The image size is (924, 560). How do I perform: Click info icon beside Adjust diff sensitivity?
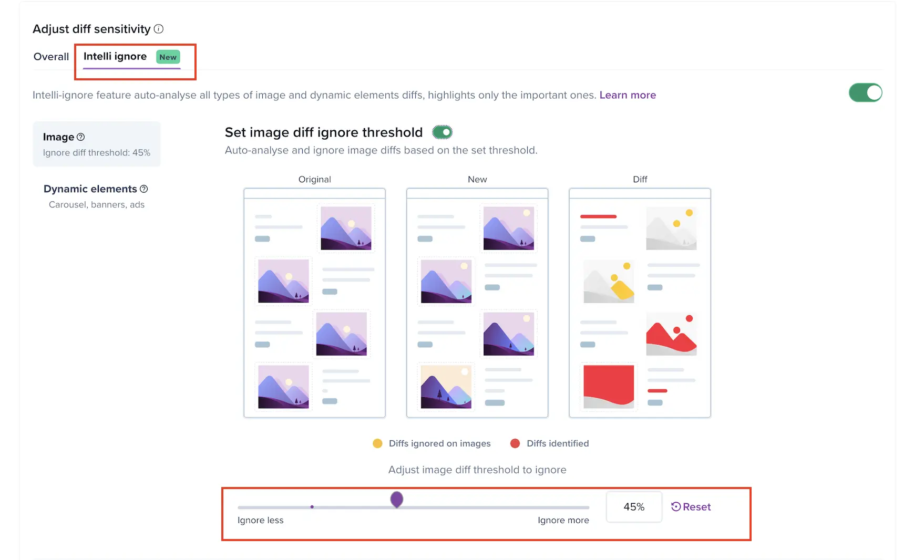[159, 29]
